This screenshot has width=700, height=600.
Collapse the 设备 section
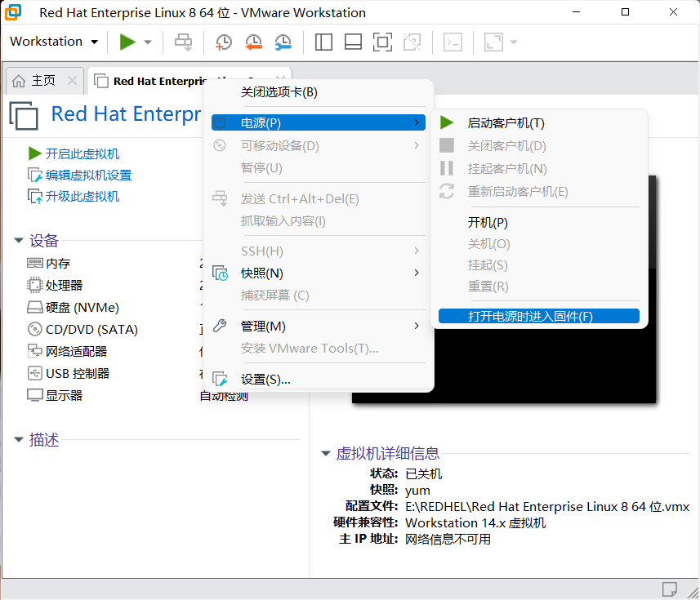tap(19, 241)
